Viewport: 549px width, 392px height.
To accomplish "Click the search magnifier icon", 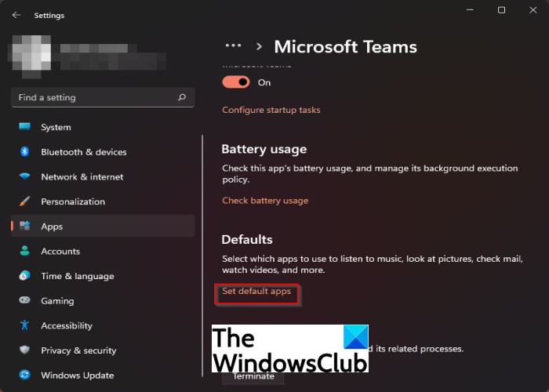I will pyautogui.click(x=182, y=98).
